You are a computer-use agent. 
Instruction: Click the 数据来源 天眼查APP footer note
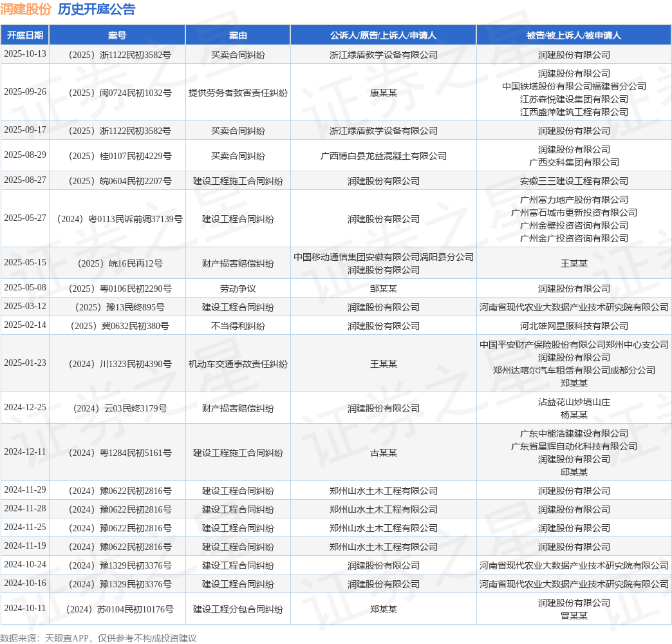coord(98,638)
